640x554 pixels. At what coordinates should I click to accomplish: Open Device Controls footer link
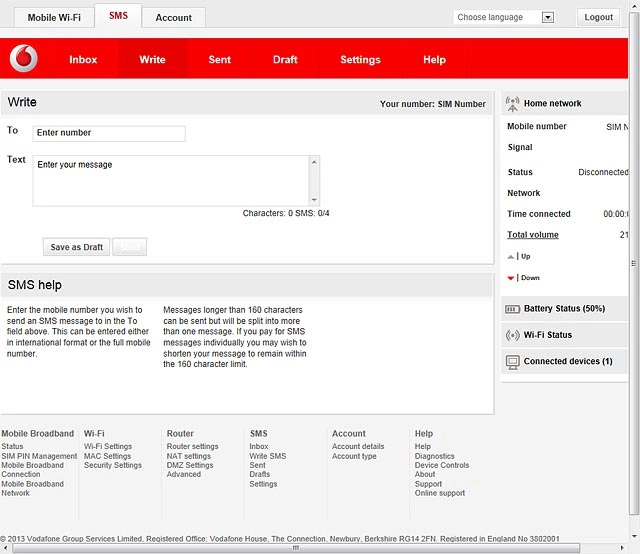(442, 465)
